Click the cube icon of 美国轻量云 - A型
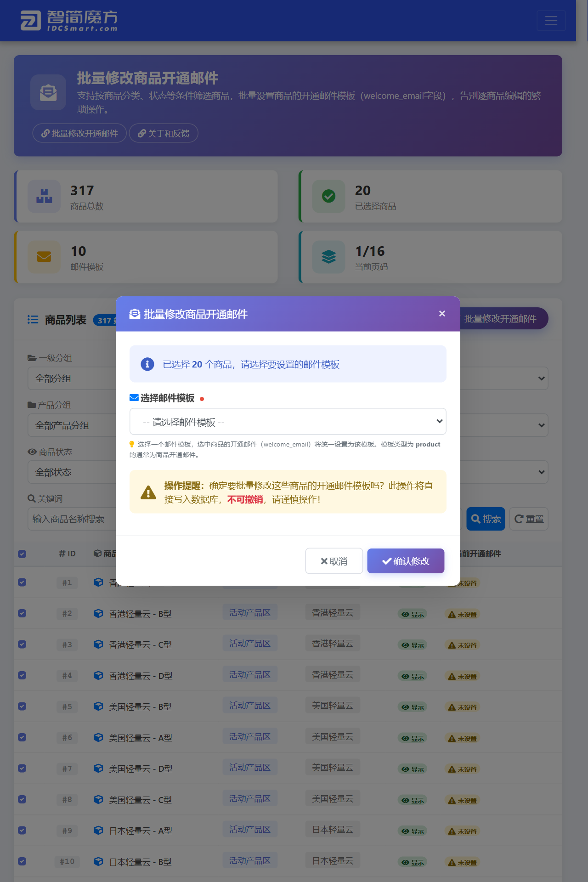This screenshot has height=882, width=588. 98,738
